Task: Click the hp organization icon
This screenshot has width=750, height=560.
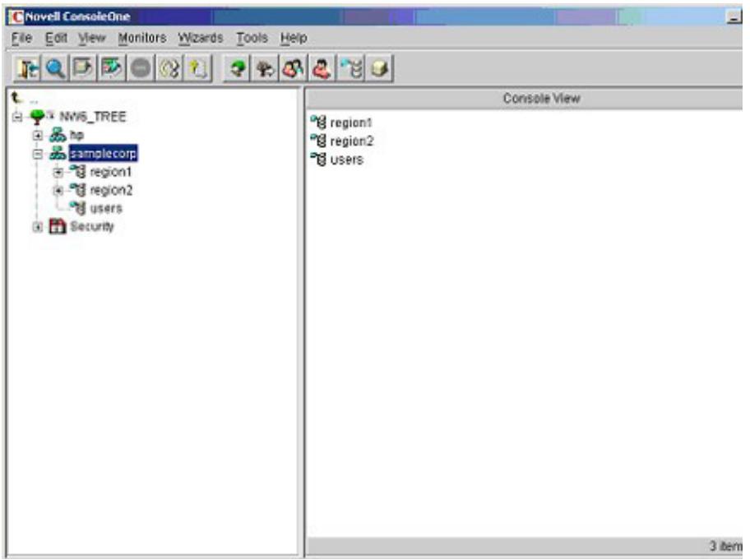Action: (58, 135)
